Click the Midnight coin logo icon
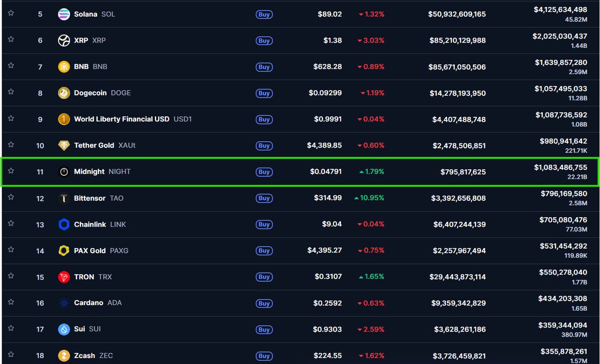Viewport: 600px width, 364px height. (x=64, y=172)
